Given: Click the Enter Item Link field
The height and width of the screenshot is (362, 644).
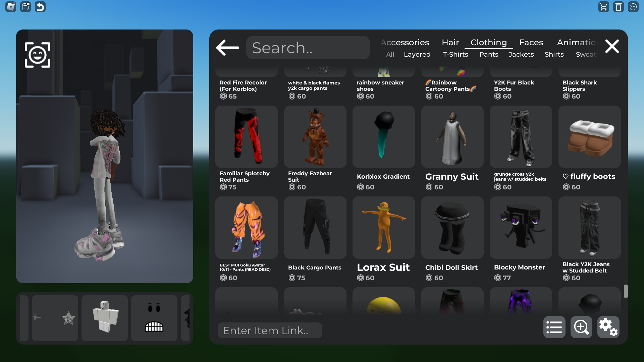Looking at the screenshot, I should point(270,330).
